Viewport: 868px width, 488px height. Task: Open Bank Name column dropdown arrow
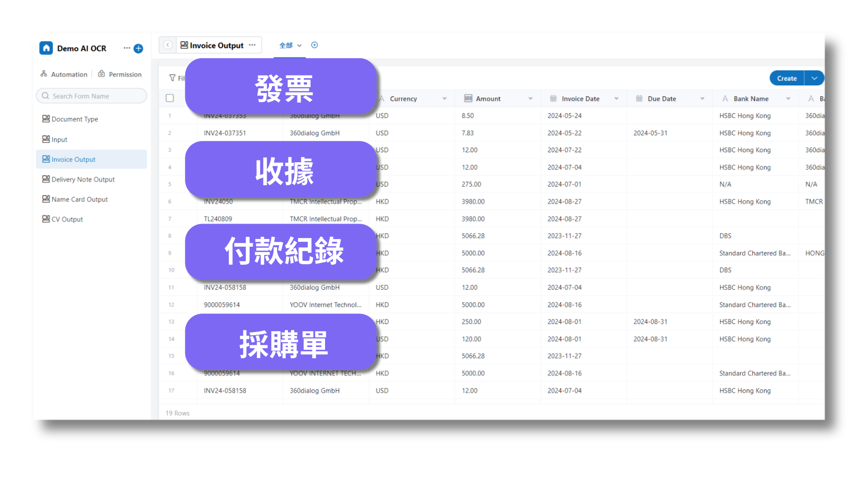pyautogui.click(x=788, y=99)
